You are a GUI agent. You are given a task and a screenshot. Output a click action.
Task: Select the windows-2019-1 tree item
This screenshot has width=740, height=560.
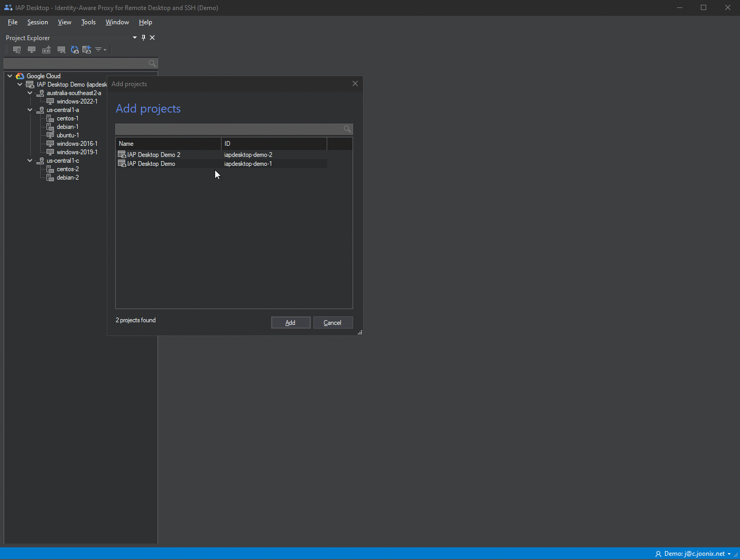77,152
